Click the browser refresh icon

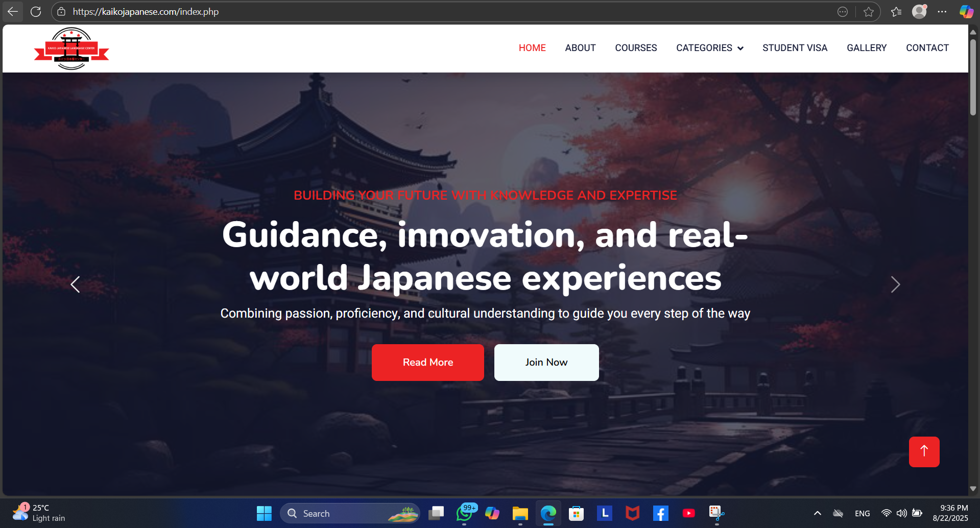[x=36, y=12]
